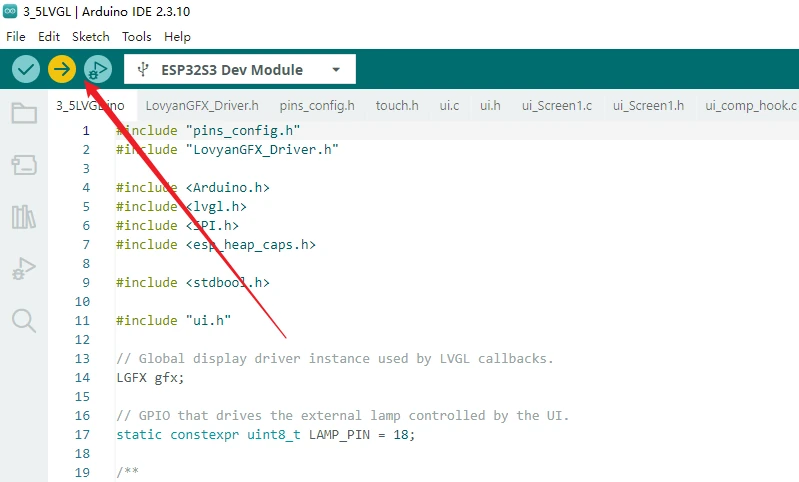Click the 'GPIO that drives the external lamp' comment

342,416
